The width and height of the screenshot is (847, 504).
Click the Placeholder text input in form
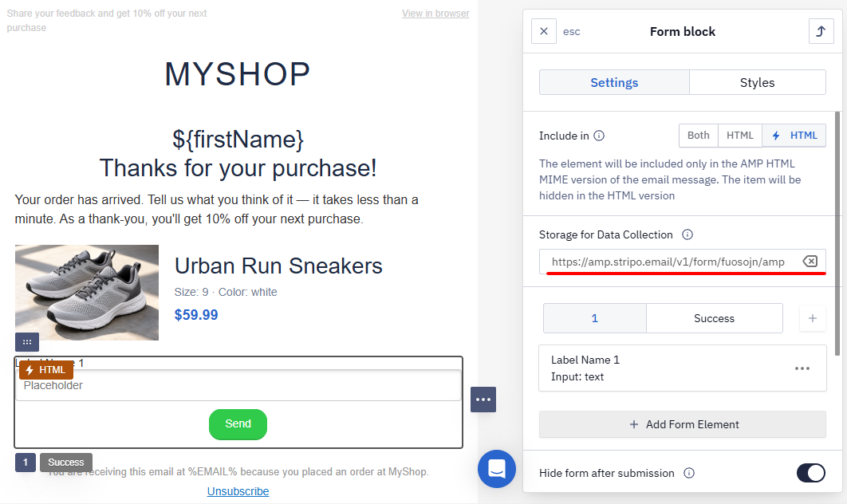(x=238, y=385)
